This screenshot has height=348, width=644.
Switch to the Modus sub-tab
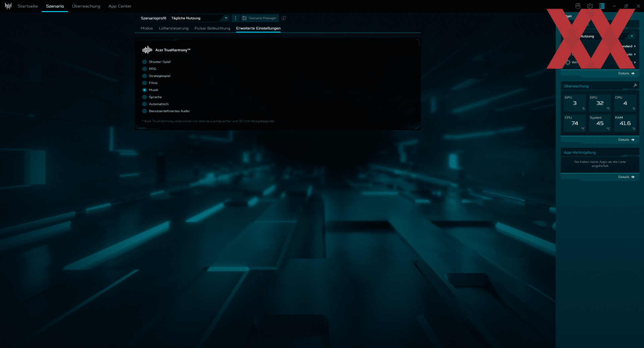(x=147, y=28)
